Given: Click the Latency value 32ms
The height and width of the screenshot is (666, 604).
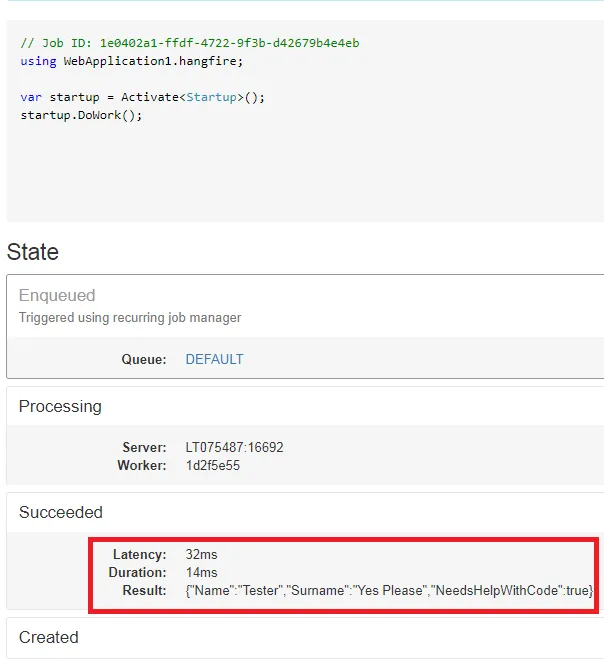Looking at the screenshot, I should pos(201,554).
